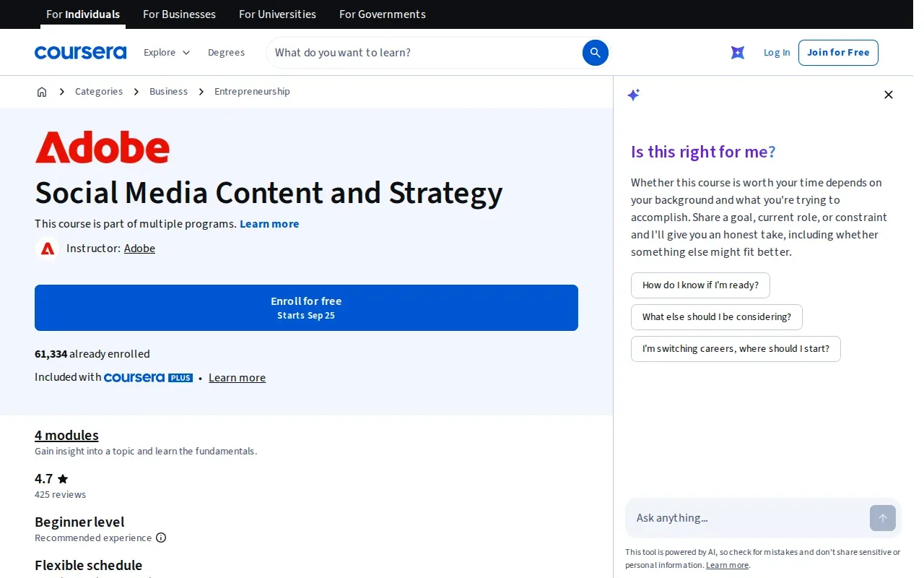Click the Coursera logo

[80, 53]
